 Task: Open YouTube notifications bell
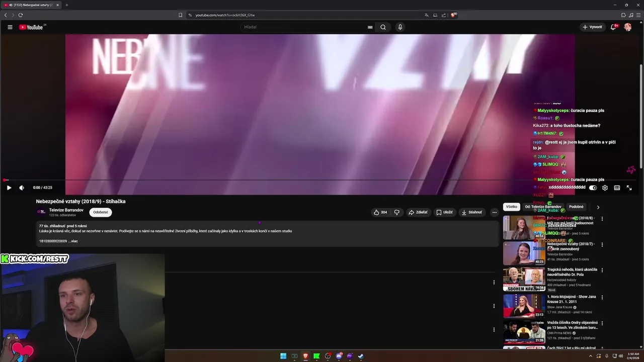613,27
